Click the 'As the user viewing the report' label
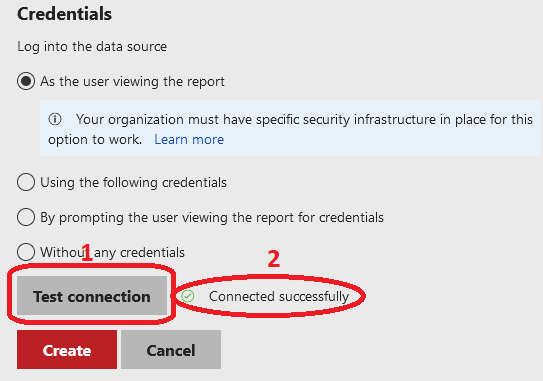Viewport: 543px width, 381px height. [132, 82]
